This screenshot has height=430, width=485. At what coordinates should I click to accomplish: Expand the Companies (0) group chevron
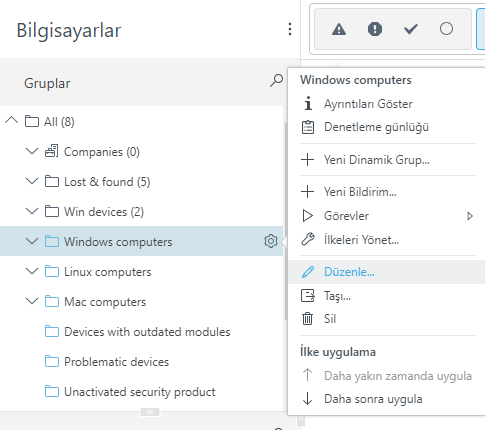pos(32,151)
